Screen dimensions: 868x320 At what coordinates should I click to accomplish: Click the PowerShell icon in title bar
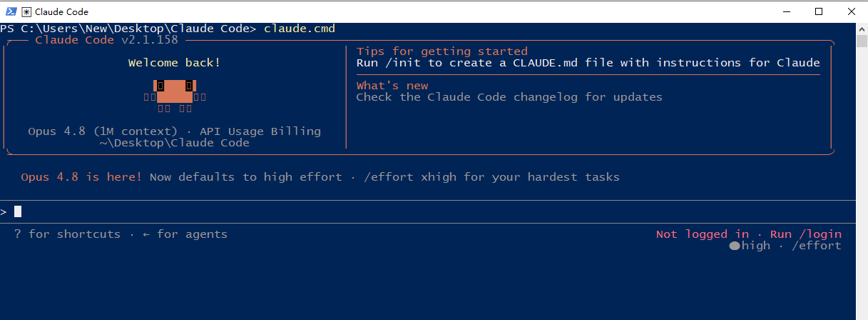tap(11, 11)
